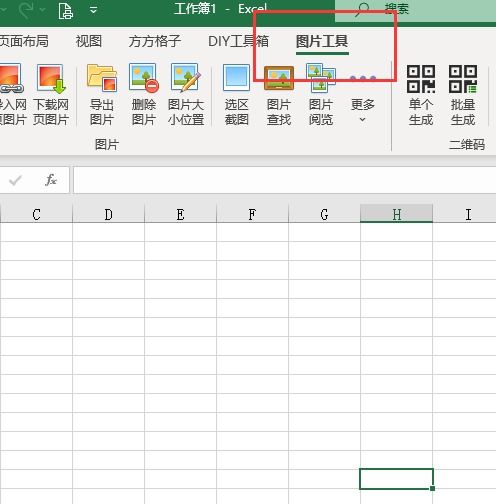Select column H header
This screenshot has width=496, height=504.
point(396,214)
